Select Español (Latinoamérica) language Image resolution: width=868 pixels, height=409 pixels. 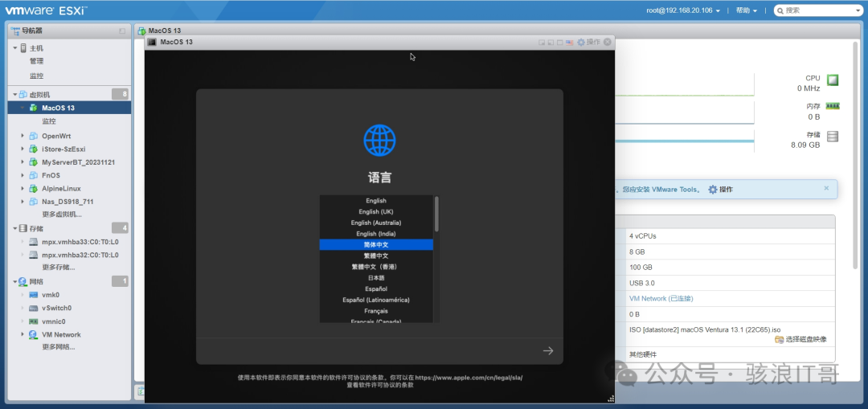pos(376,300)
